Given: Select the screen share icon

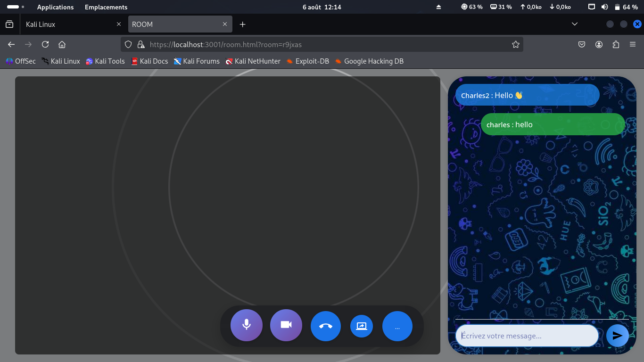Looking at the screenshot, I should pos(361,325).
